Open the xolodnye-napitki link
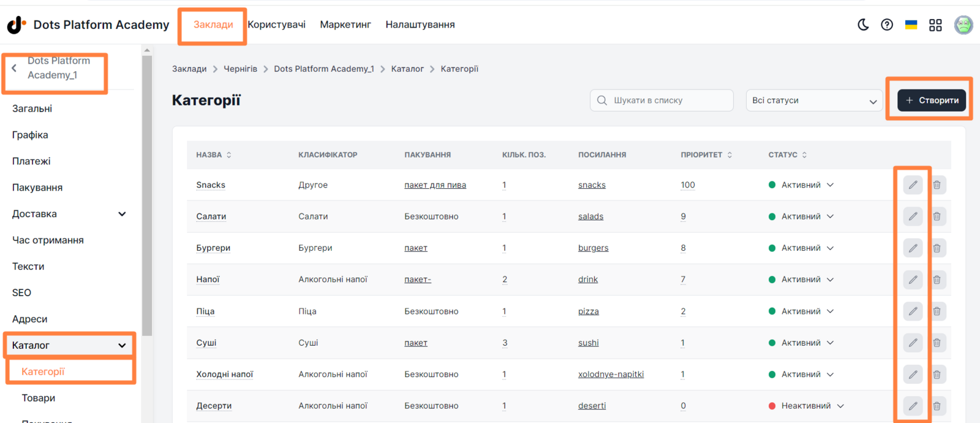This screenshot has height=423, width=980. [611, 375]
